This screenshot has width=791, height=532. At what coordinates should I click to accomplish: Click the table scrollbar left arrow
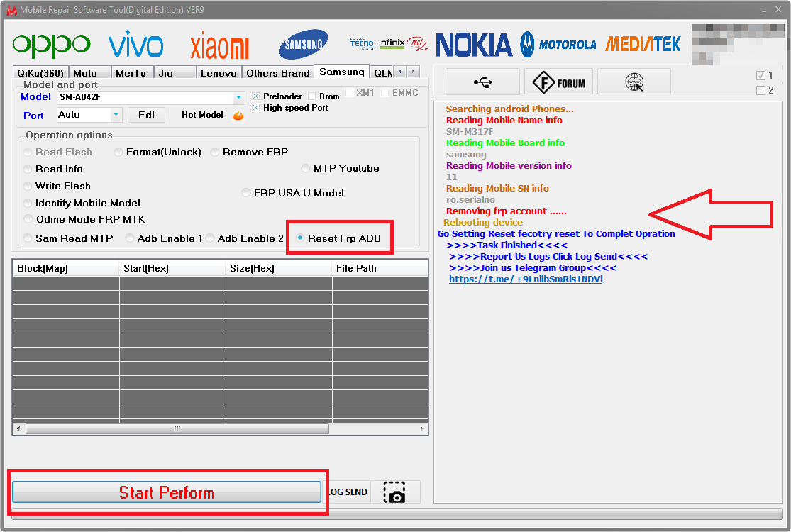(18, 428)
